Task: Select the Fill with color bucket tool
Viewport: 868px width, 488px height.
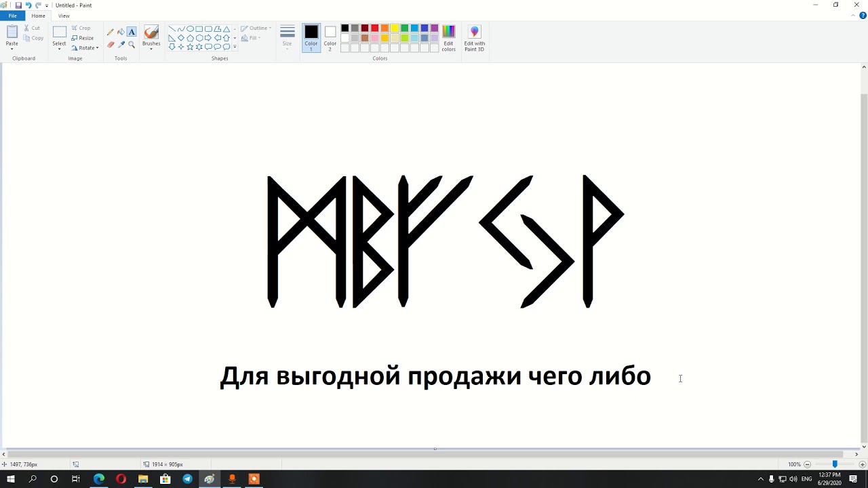Action: (121, 32)
